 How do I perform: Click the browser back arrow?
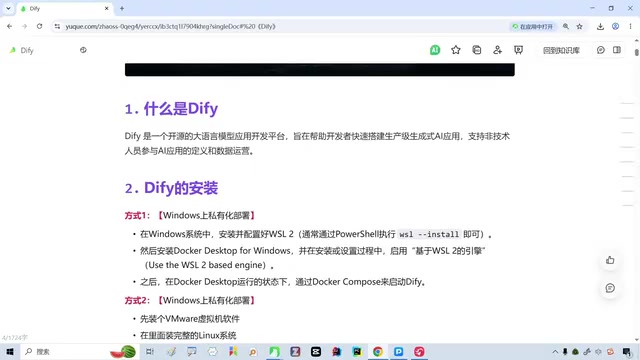pos(9,27)
